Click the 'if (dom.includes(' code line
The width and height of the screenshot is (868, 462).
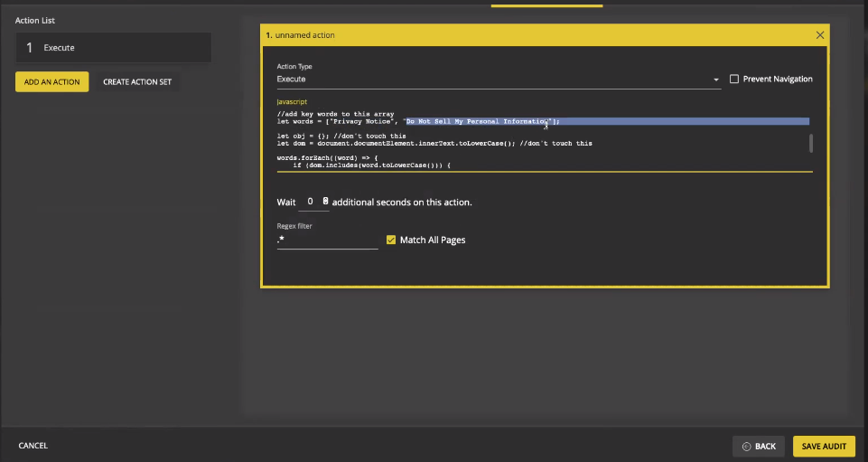pos(371,165)
